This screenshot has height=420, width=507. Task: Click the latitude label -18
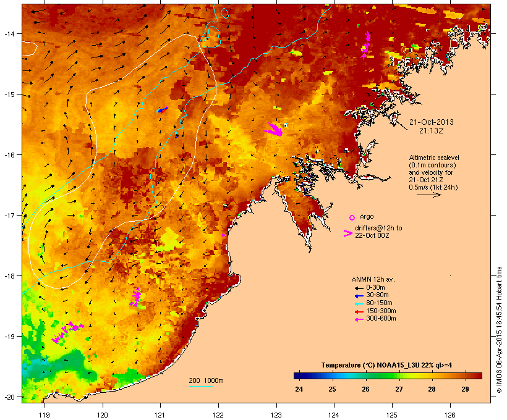9,275
